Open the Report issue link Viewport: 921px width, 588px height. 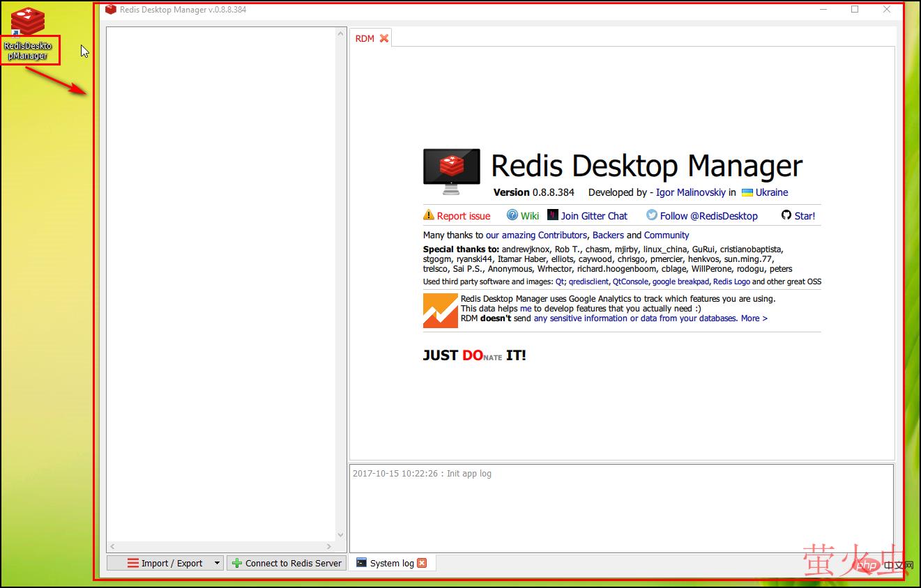[464, 216]
